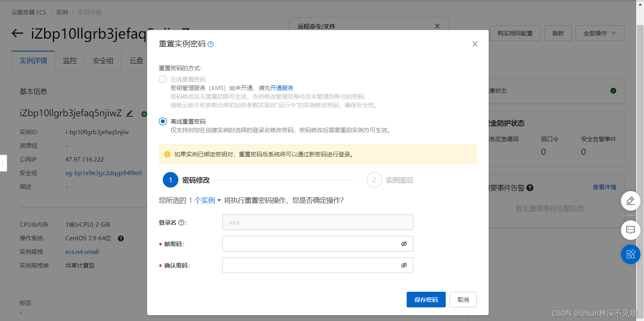Click the 安全告警事件 label
Viewport: 644px width, 321px height.
599,139
